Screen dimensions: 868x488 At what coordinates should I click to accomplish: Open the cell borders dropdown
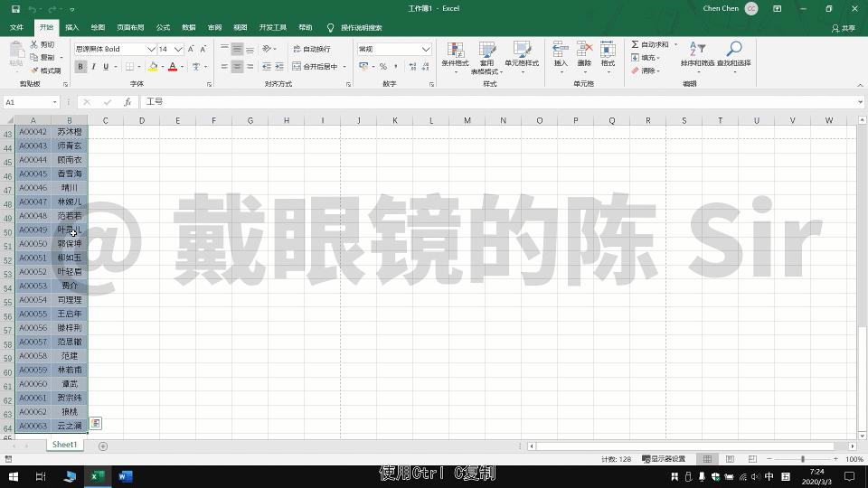point(138,66)
